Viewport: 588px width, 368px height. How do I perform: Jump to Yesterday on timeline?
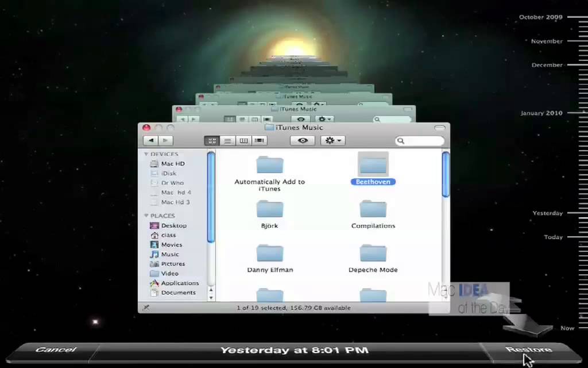547,213
